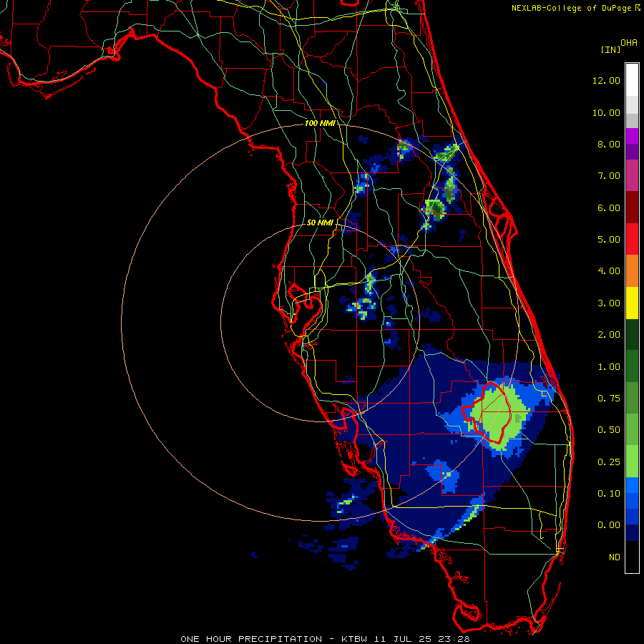Viewport: 644px width, 644px height.
Task: Pick the black ND color swatch
Action: click(632, 557)
